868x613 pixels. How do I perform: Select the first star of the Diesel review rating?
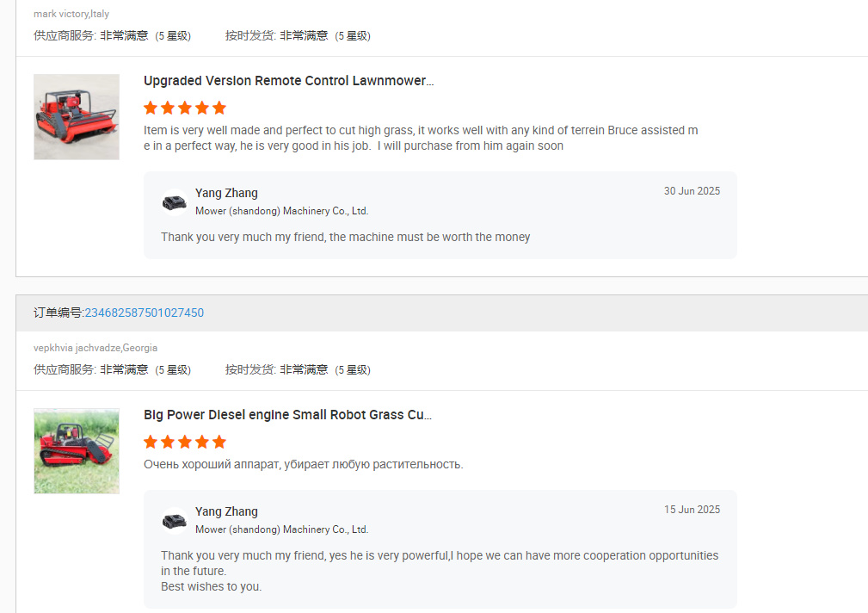[151, 442]
